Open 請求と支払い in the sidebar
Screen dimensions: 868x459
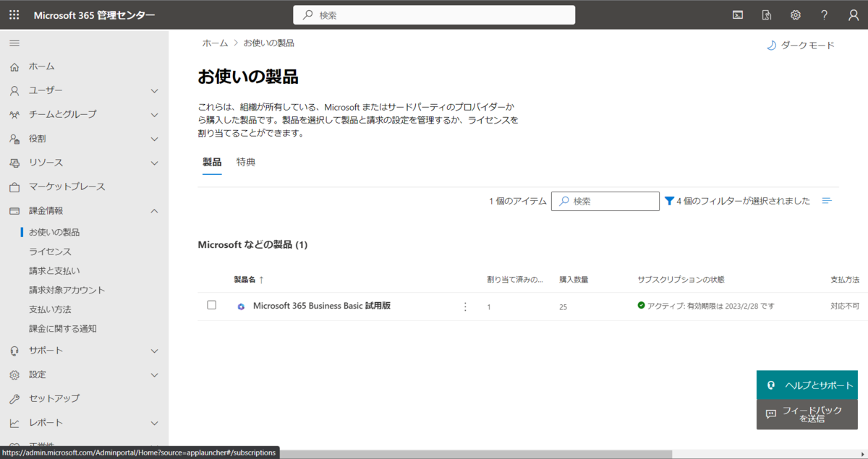point(54,271)
